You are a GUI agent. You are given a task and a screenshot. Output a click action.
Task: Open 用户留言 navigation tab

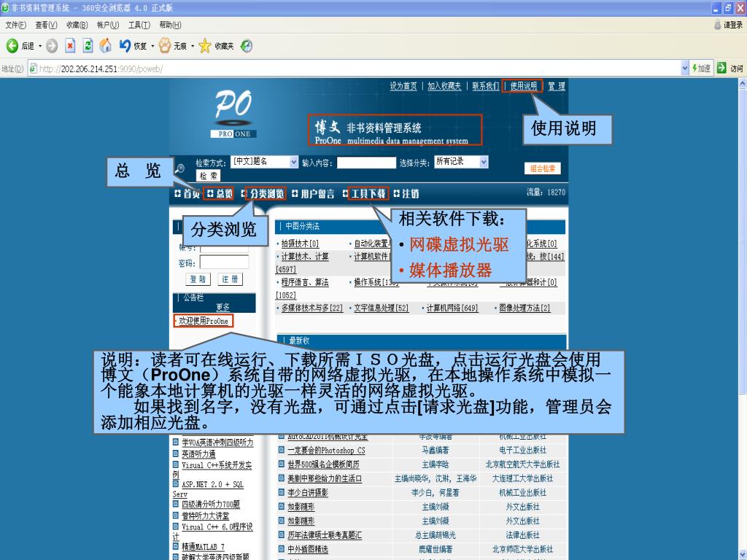pyautogui.click(x=313, y=194)
